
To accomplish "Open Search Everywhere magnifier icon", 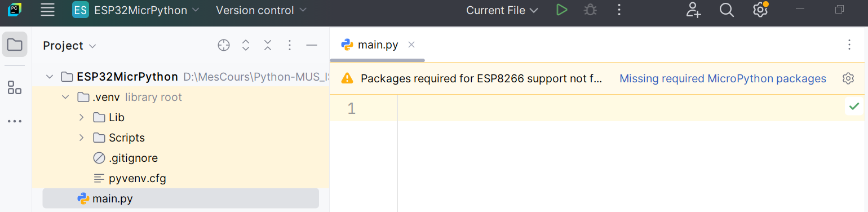I will pyautogui.click(x=727, y=10).
